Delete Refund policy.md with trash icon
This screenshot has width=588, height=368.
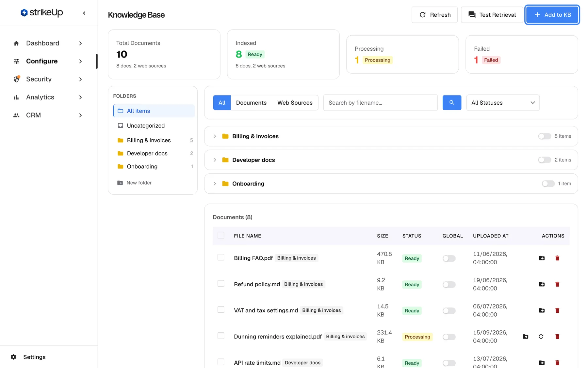pyautogui.click(x=557, y=284)
